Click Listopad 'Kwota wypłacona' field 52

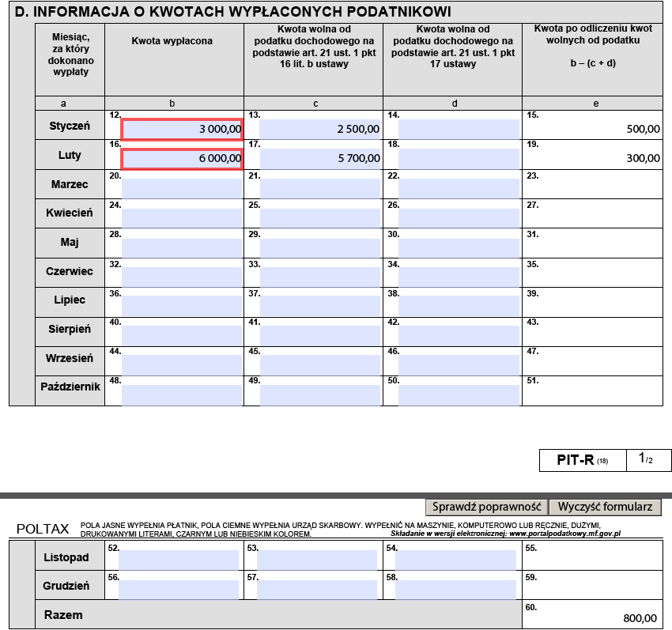pos(179,560)
